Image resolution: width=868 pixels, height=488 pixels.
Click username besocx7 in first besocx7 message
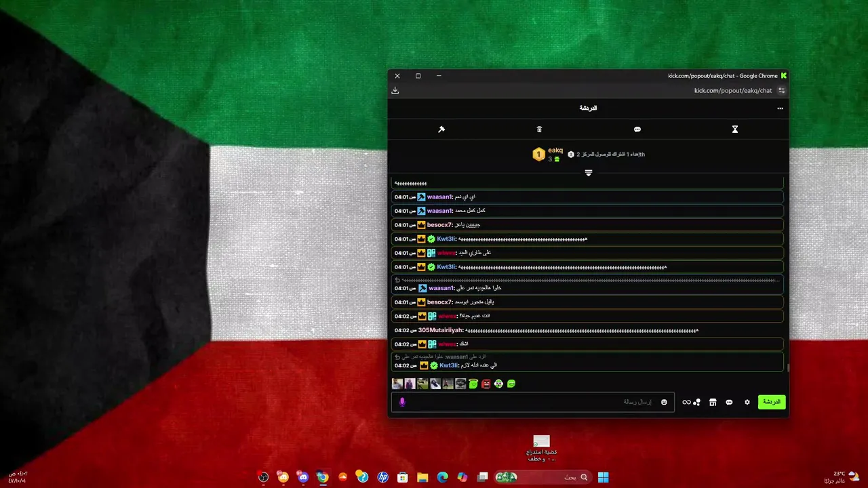point(439,225)
